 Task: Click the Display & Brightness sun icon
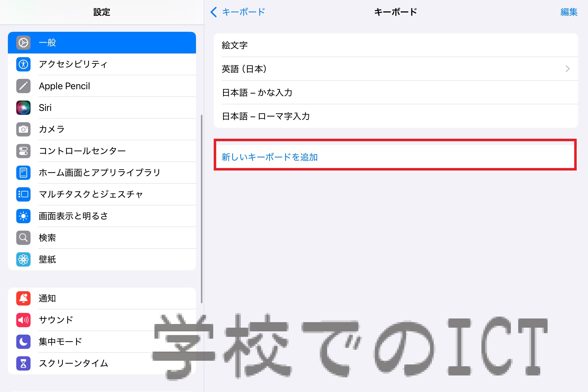coord(23,216)
